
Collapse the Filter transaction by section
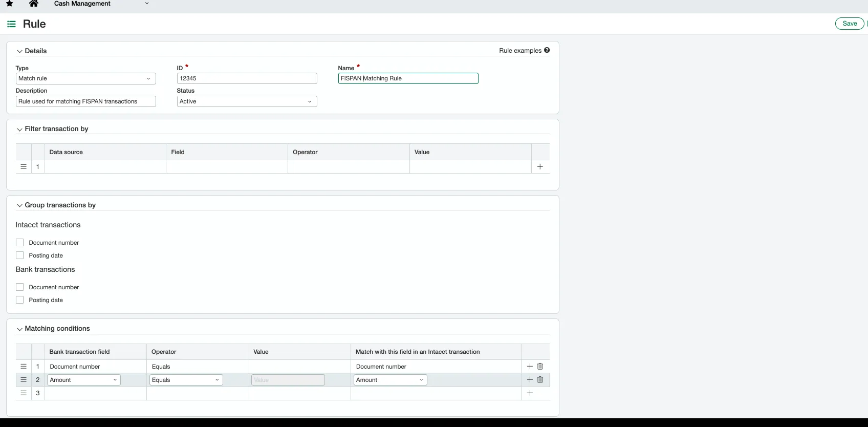[x=19, y=129]
